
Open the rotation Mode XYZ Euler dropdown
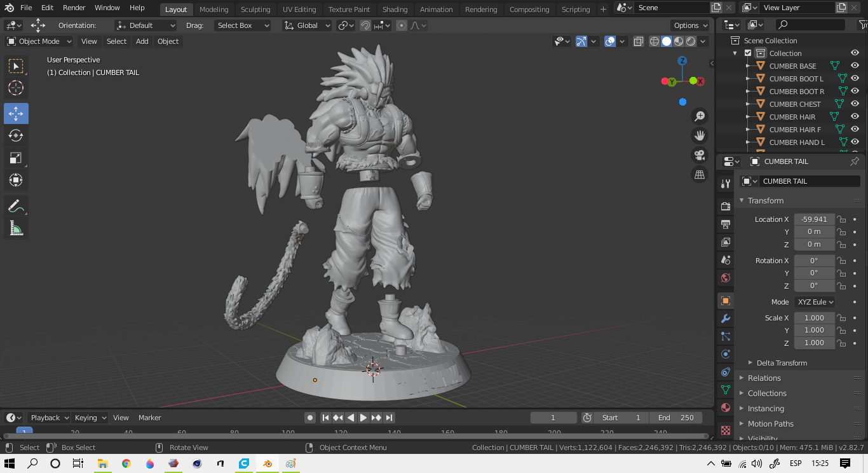pyautogui.click(x=814, y=302)
